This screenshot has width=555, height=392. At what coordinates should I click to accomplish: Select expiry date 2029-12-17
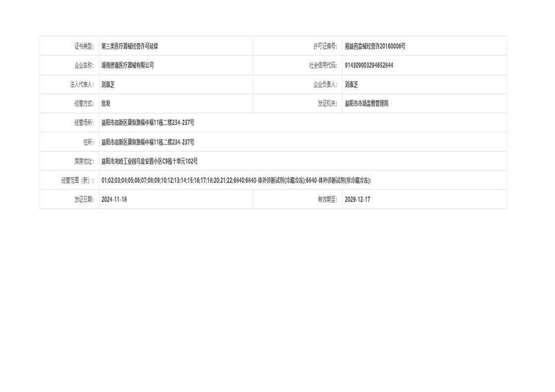[358, 200]
